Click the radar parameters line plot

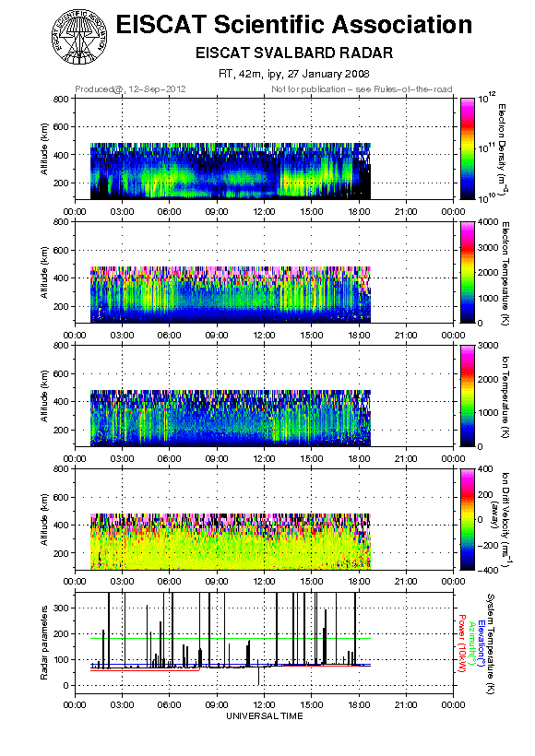point(264,644)
